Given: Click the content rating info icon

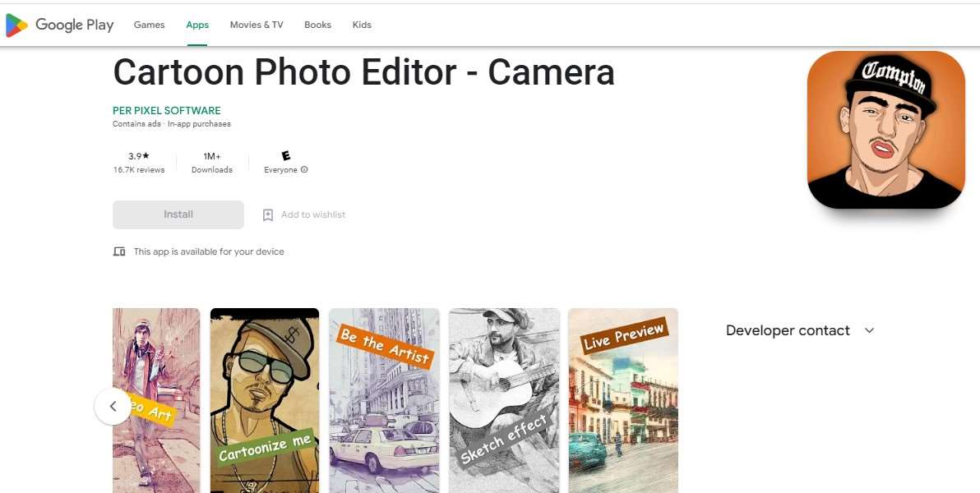Looking at the screenshot, I should pos(304,169).
